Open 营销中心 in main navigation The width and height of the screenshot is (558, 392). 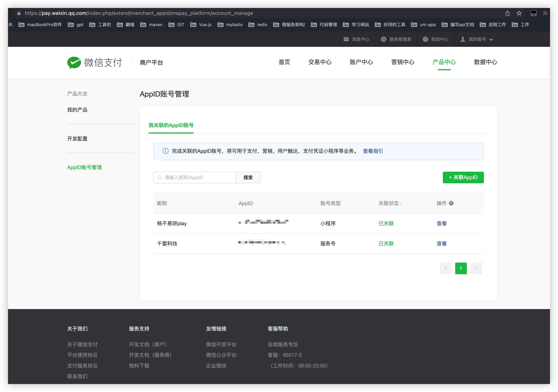tap(403, 62)
